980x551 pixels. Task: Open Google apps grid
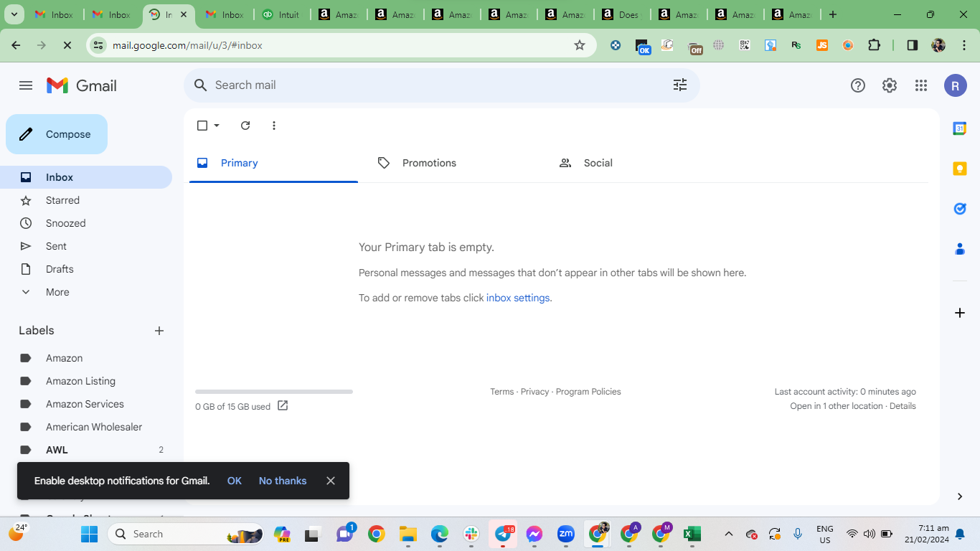click(x=921, y=85)
